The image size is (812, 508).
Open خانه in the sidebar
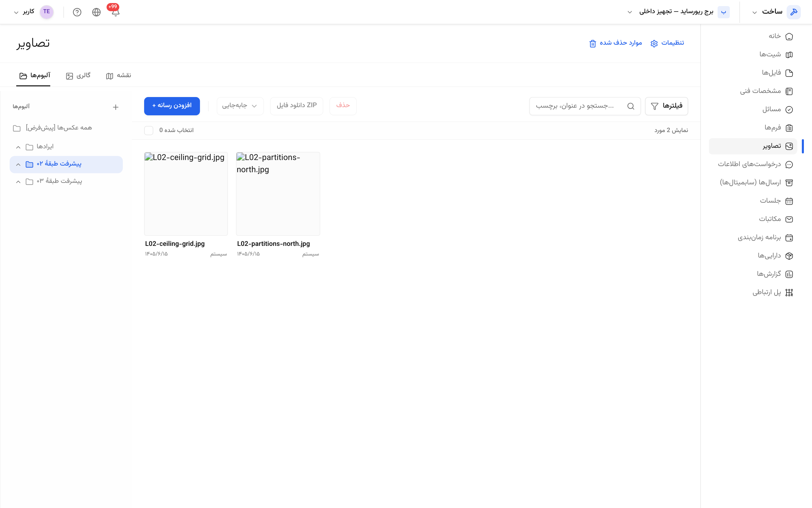(x=753, y=36)
